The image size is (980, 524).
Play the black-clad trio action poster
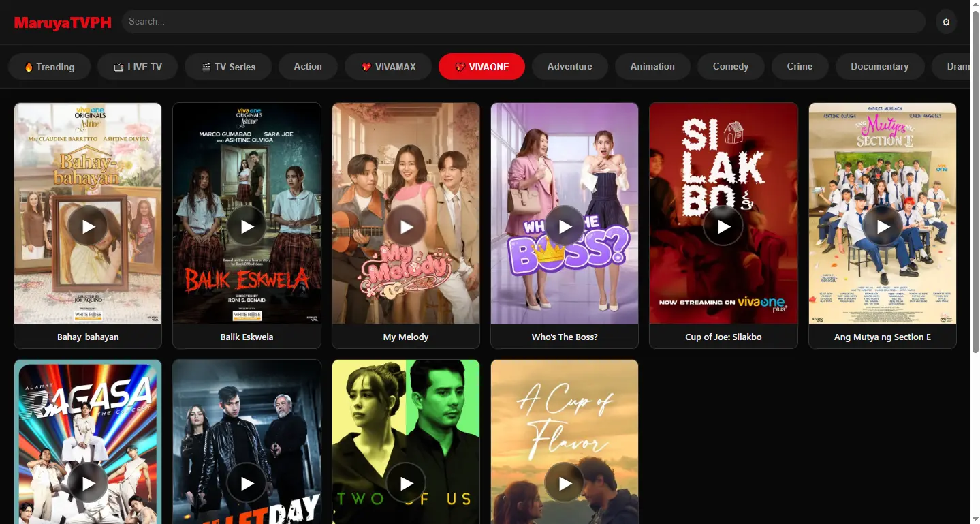[x=247, y=482]
